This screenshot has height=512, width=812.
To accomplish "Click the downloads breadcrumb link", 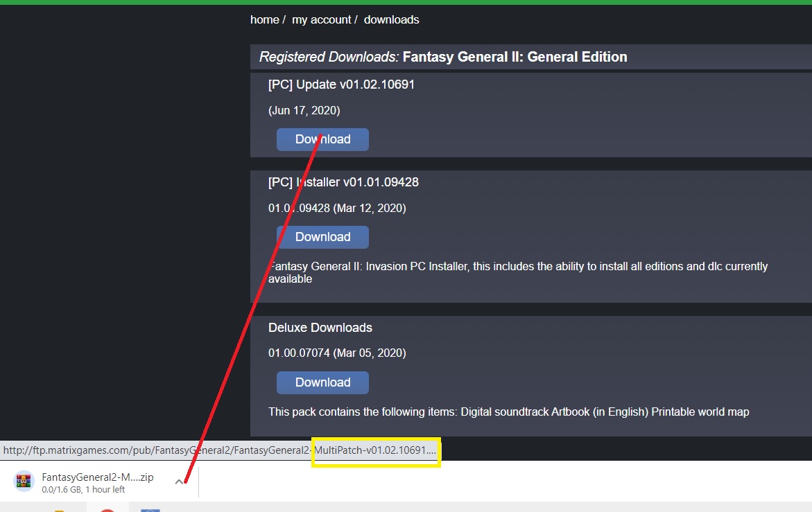I will click(392, 19).
